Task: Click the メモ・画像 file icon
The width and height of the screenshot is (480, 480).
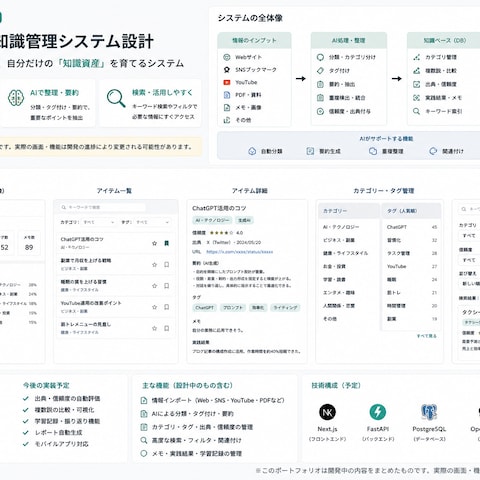Action: click(x=227, y=108)
